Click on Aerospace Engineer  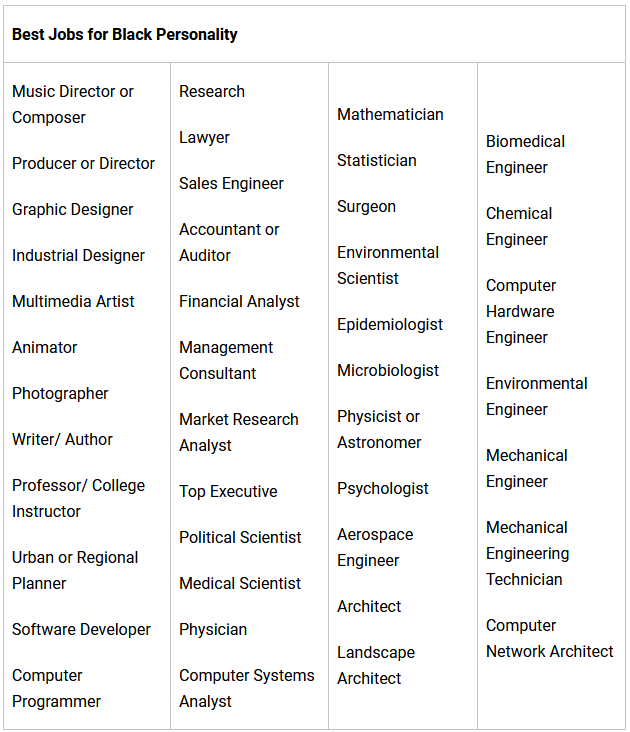pos(375,547)
